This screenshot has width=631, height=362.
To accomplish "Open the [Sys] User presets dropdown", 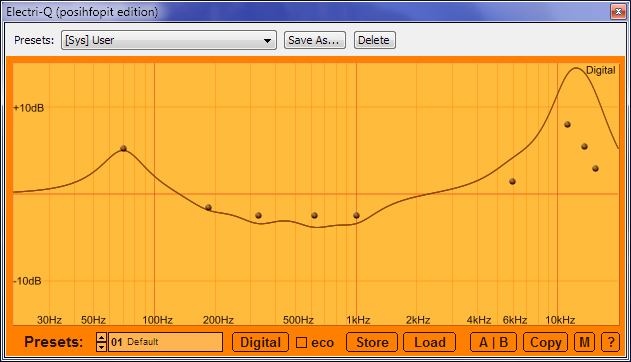I will (x=169, y=40).
